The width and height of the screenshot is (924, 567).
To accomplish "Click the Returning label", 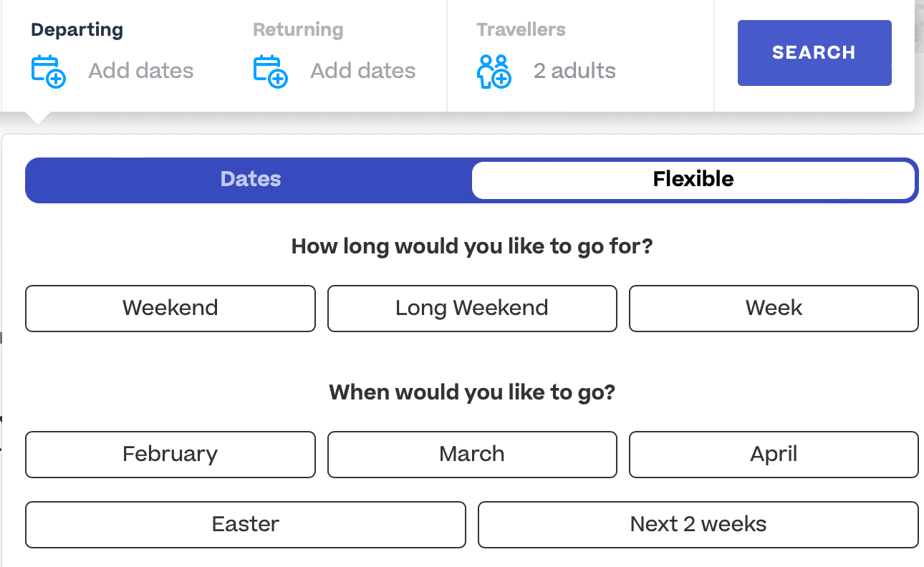I will (x=298, y=30).
